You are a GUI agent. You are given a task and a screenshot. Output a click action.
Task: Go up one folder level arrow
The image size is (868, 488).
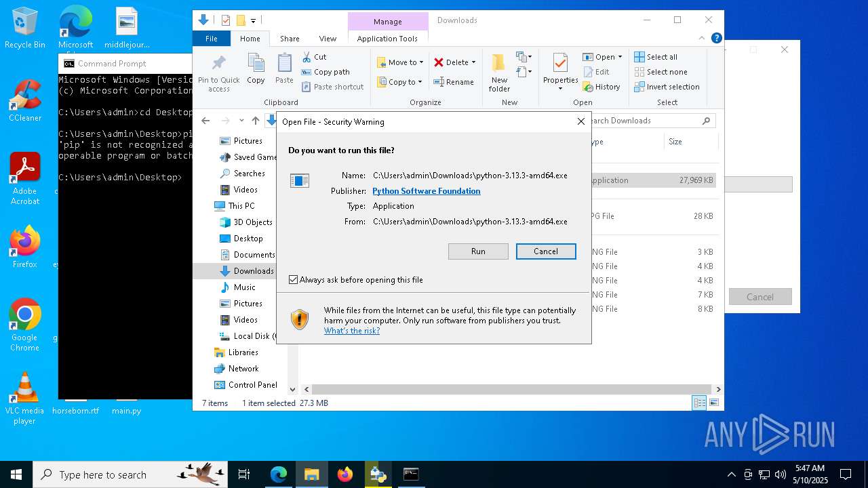point(255,121)
